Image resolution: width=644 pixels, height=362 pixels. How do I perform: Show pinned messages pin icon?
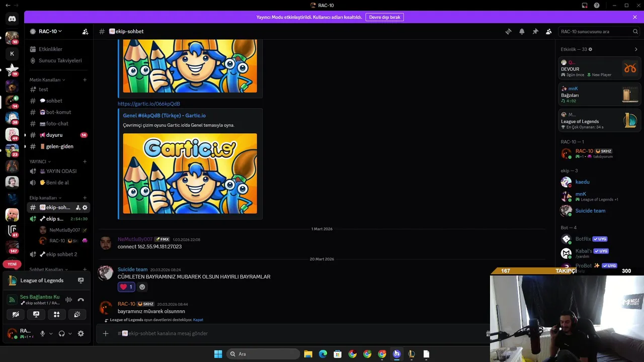pyautogui.click(x=535, y=31)
